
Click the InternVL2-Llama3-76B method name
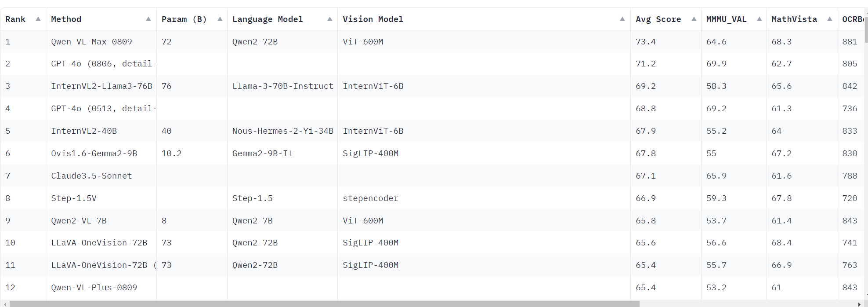pyautogui.click(x=101, y=86)
